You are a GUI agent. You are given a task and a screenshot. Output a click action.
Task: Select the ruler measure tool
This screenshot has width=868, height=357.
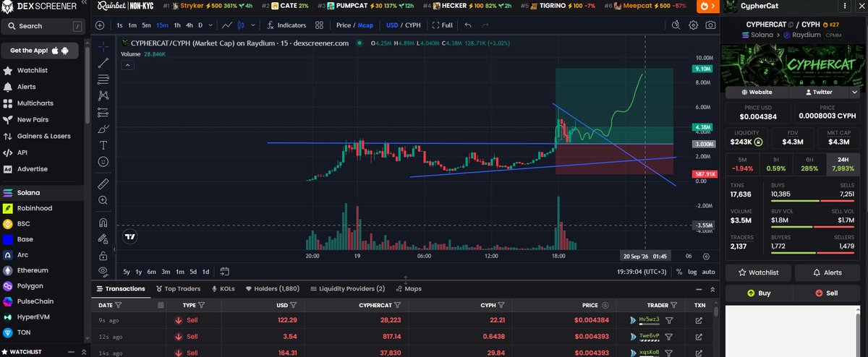pos(103,184)
